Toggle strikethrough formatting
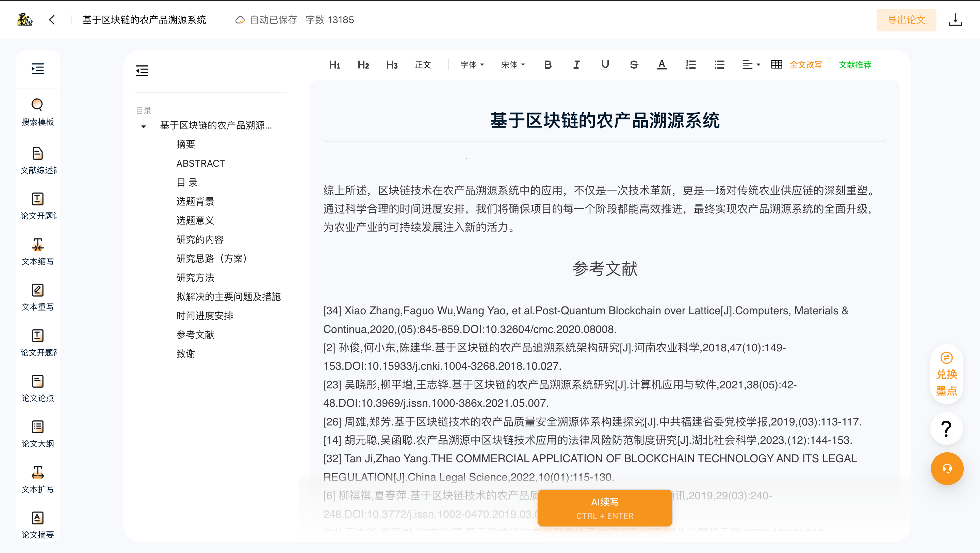 (633, 65)
